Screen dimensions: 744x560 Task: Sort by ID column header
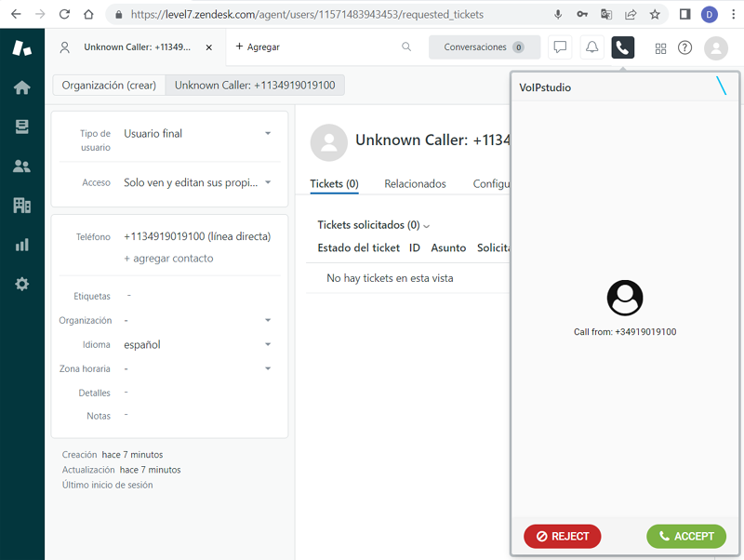[x=414, y=247]
